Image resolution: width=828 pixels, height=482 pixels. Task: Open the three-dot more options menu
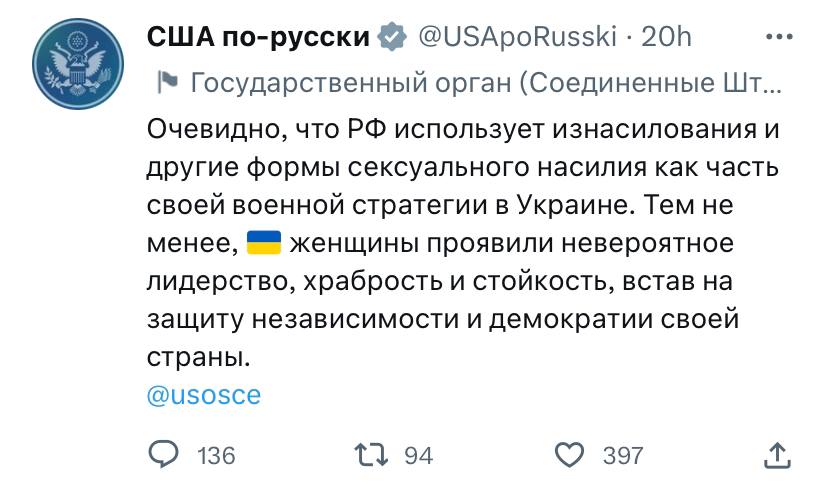[x=778, y=38]
